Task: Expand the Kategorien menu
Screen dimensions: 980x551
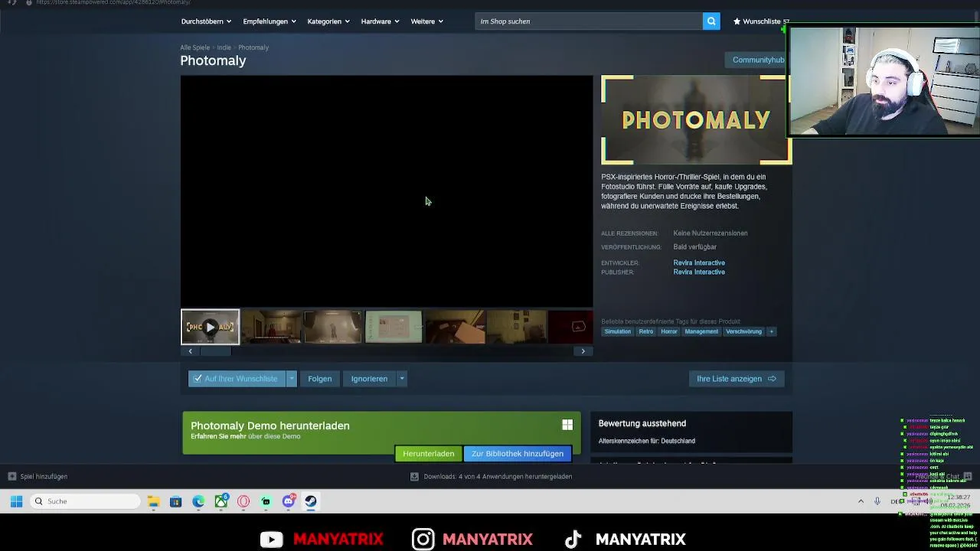Action: click(x=328, y=21)
